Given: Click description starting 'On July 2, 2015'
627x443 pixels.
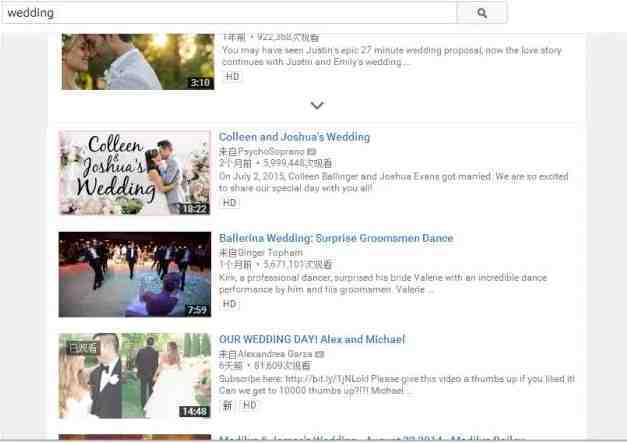Looking at the screenshot, I should (x=393, y=182).
